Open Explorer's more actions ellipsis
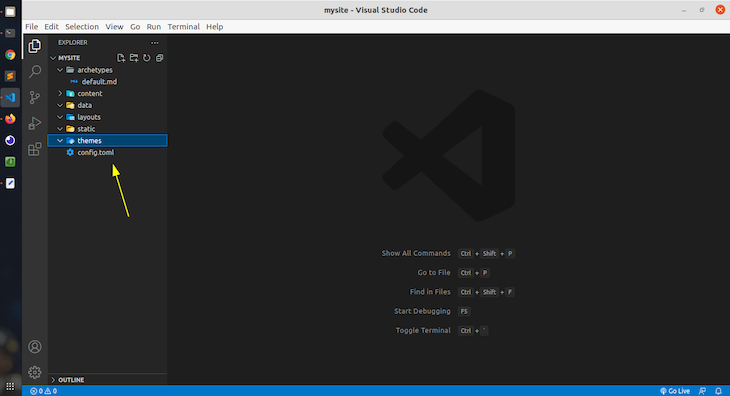 (x=155, y=42)
